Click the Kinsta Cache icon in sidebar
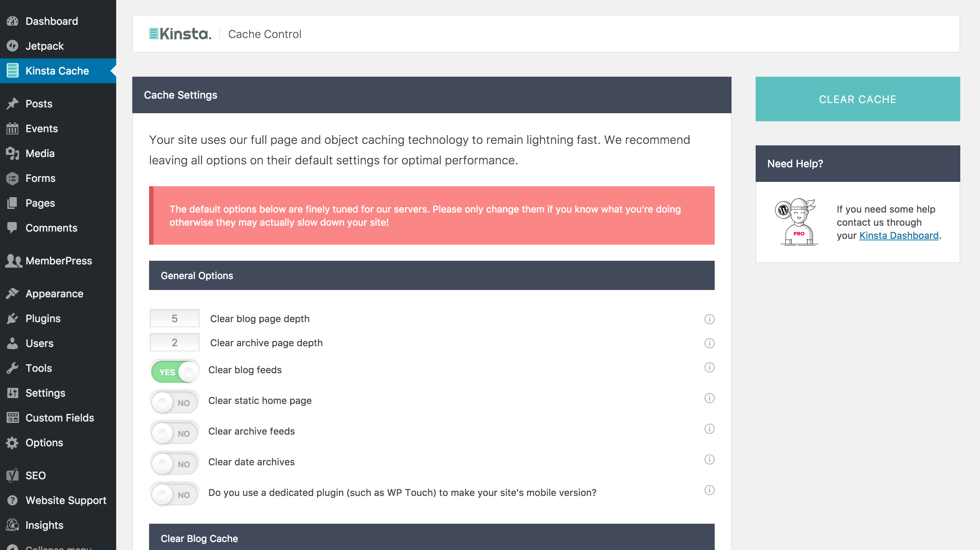This screenshot has width=980, height=550. (x=13, y=70)
